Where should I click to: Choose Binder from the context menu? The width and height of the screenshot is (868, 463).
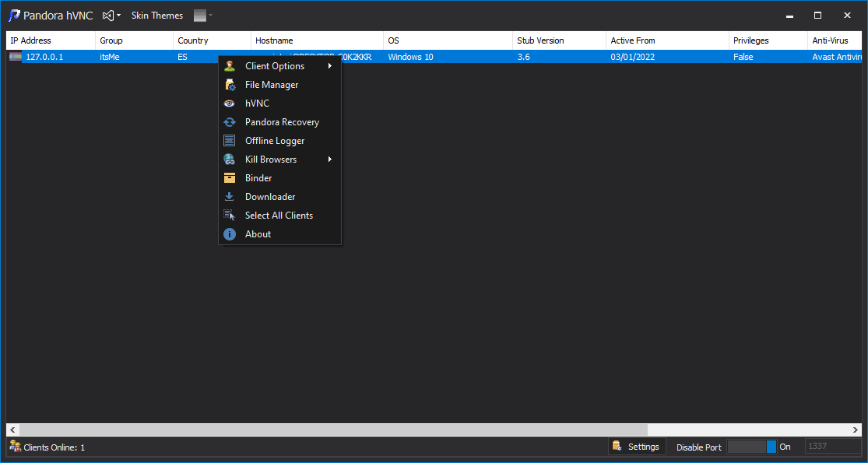[280, 178]
